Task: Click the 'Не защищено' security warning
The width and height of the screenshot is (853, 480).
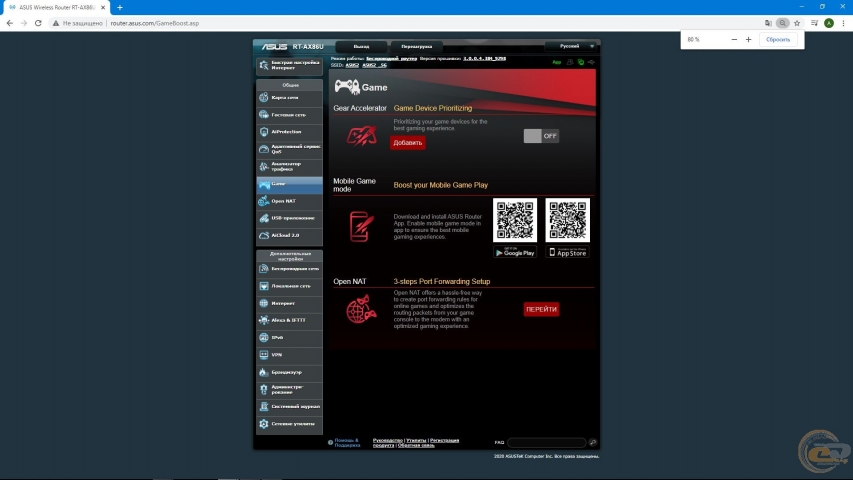Action: [x=77, y=23]
